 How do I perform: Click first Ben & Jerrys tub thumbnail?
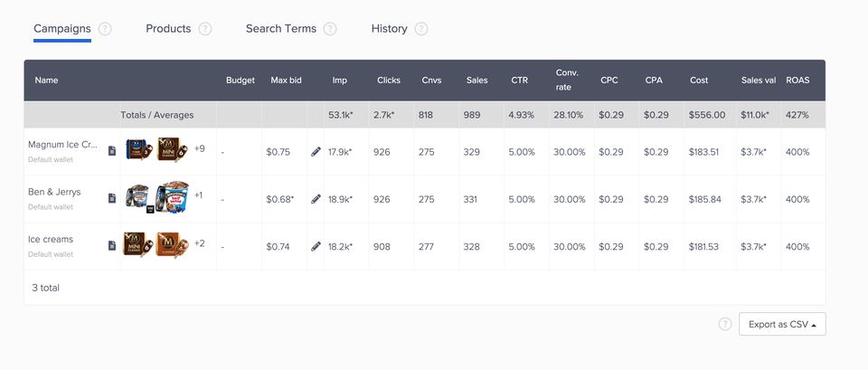pos(139,198)
